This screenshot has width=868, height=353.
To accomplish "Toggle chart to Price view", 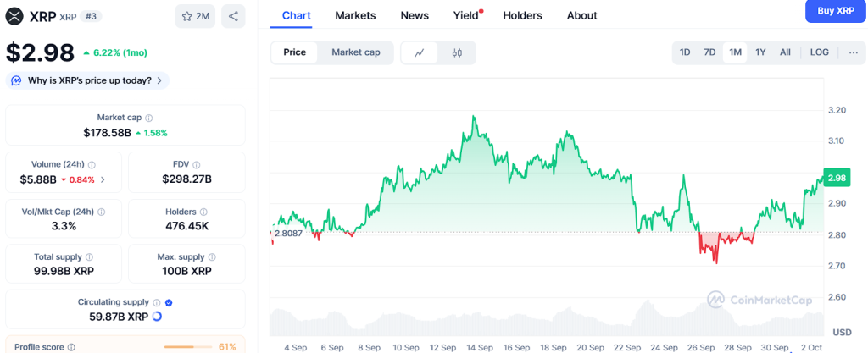I will (294, 52).
